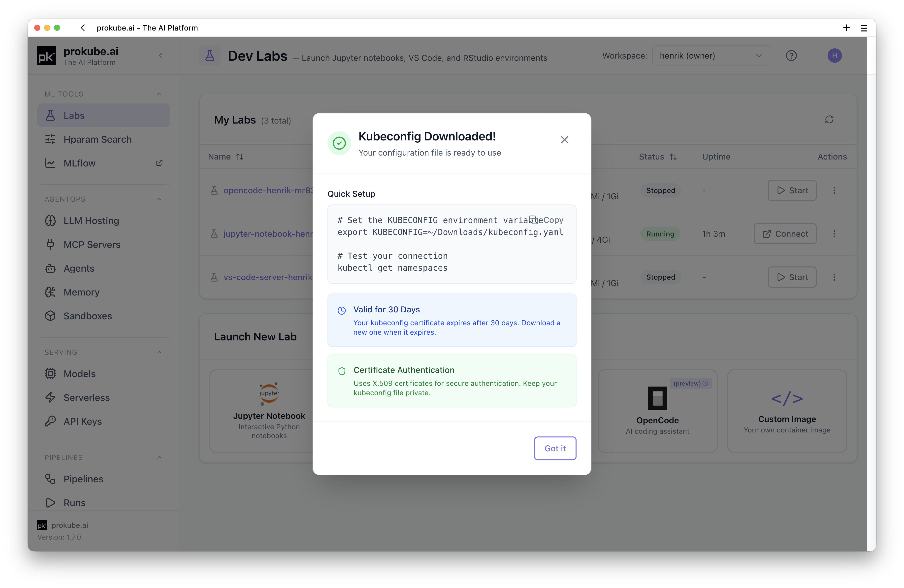Open MLflow from sidebar
The width and height of the screenshot is (904, 588).
(x=103, y=163)
